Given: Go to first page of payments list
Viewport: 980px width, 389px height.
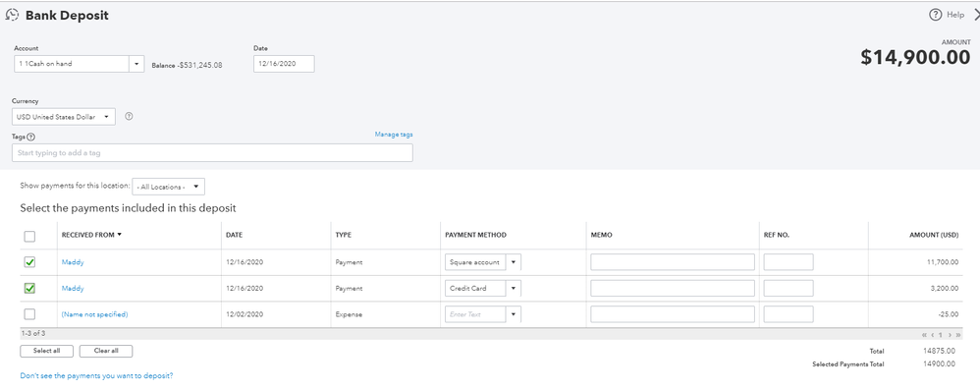Looking at the screenshot, I should (924, 335).
